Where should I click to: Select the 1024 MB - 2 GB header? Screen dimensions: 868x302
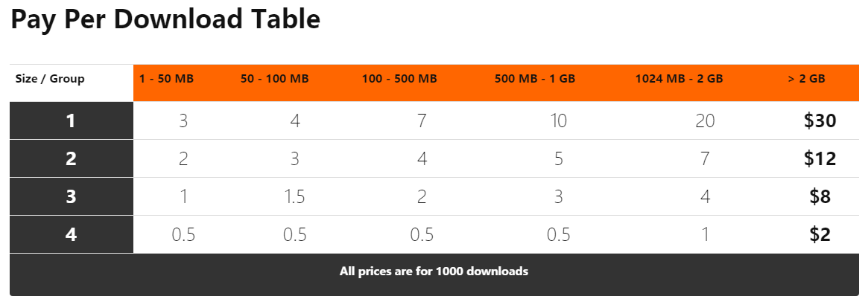[679, 79]
